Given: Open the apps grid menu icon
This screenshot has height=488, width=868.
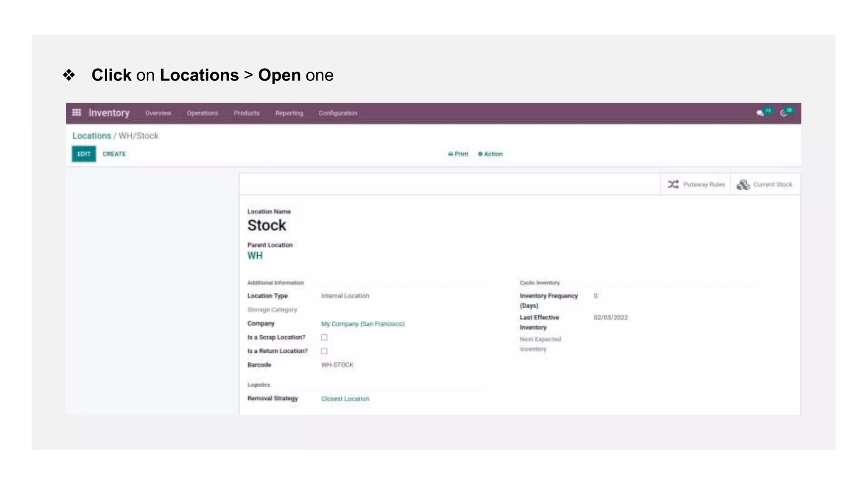Looking at the screenshot, I should click(x=76, y=112).
